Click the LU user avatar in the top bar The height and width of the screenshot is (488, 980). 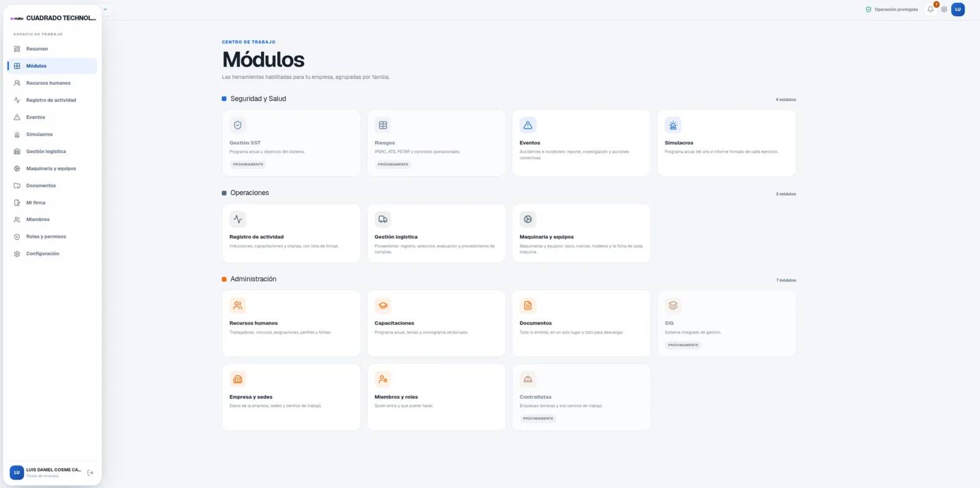pos(958,9)
